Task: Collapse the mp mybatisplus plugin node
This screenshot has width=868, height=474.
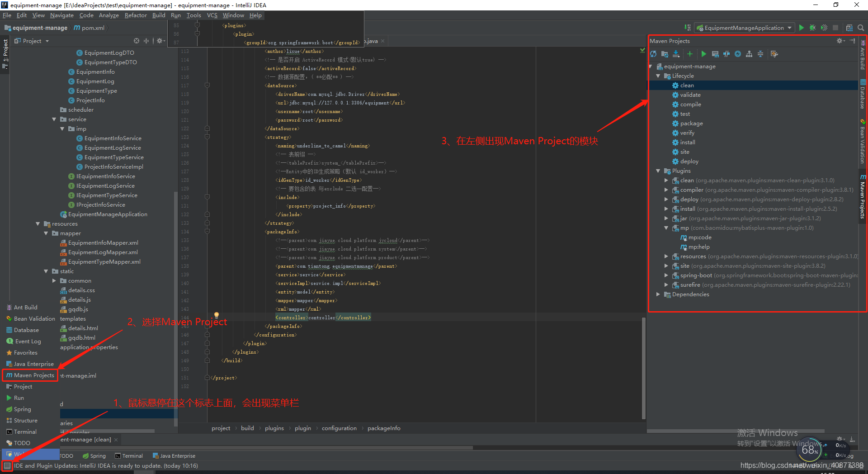Action: point(666,228)
